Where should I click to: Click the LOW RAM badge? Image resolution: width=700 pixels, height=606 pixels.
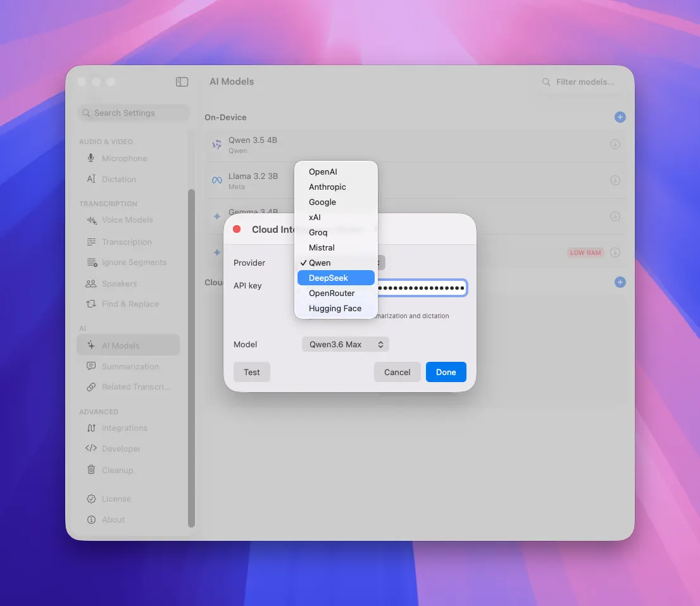(x=585, y=252)
